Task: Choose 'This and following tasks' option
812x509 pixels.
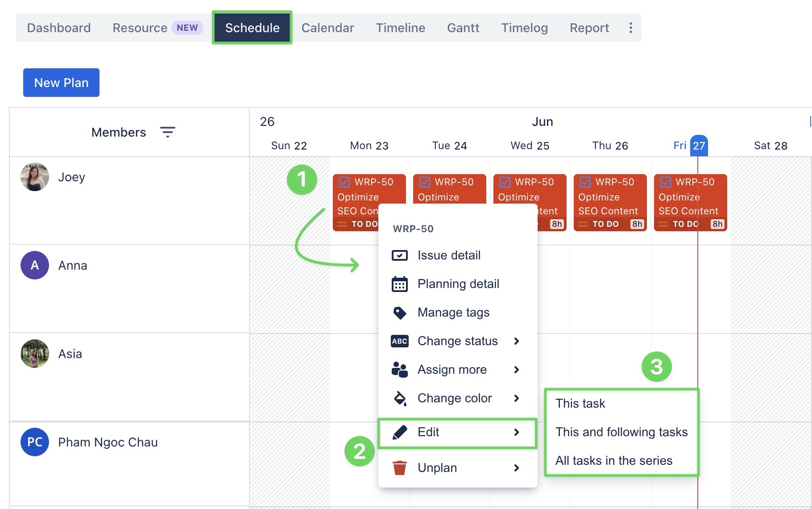Action: [x=621, y=432]
